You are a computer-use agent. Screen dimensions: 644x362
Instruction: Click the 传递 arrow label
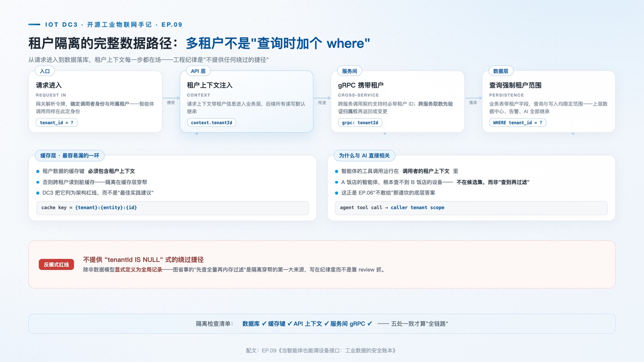tap(322, 103)
